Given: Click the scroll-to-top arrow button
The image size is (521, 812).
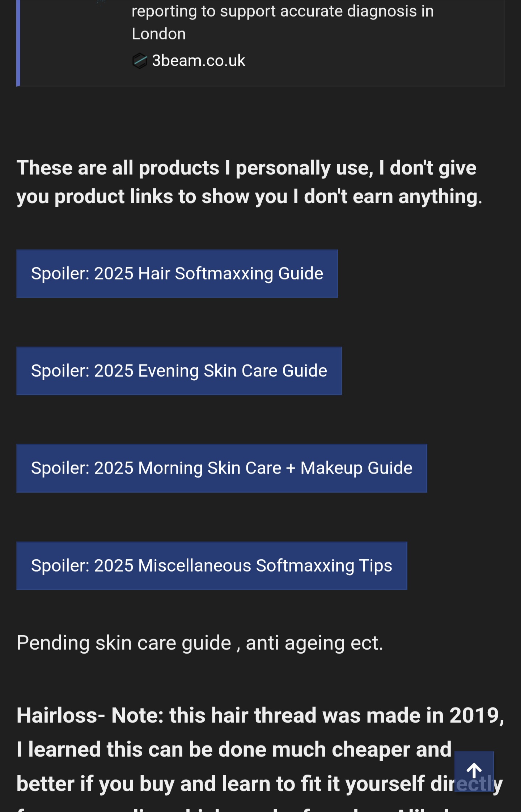Looking at the screenshot, I should pyautogui.click(x=474, y=771).
